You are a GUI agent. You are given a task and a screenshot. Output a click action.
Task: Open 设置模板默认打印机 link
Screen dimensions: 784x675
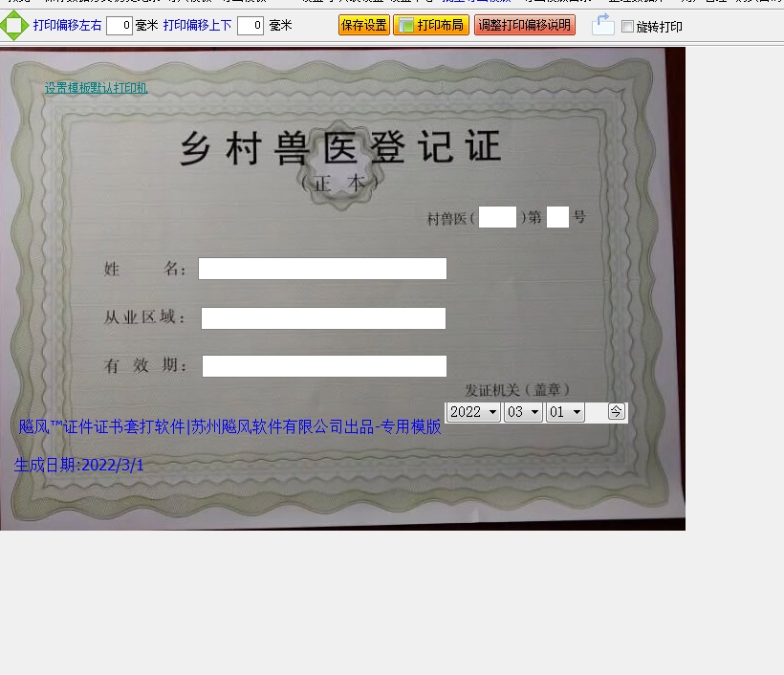[96, 88]
